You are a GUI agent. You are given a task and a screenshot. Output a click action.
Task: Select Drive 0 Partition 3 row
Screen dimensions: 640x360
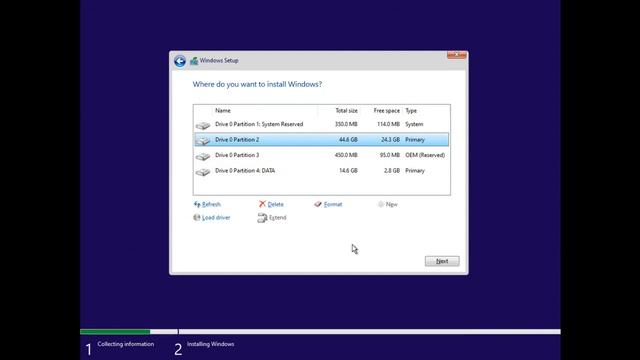coord(322,155)
